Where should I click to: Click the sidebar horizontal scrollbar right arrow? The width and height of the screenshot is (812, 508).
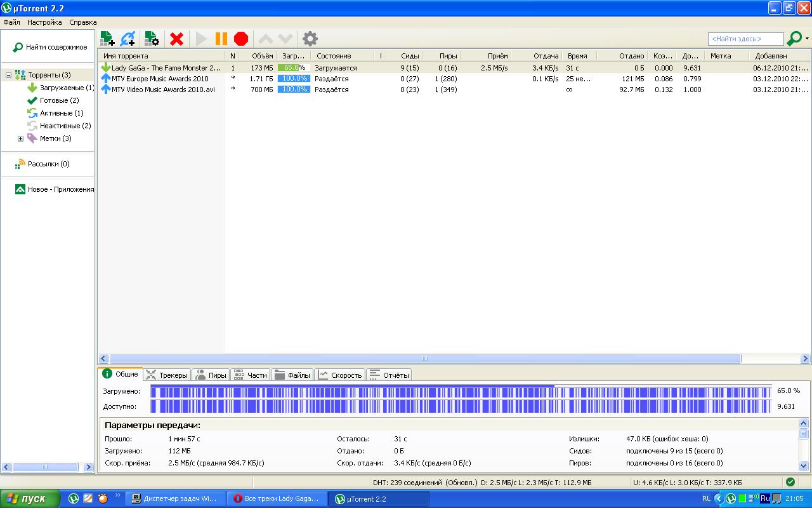pyautogui.click(x=89, y=467)
